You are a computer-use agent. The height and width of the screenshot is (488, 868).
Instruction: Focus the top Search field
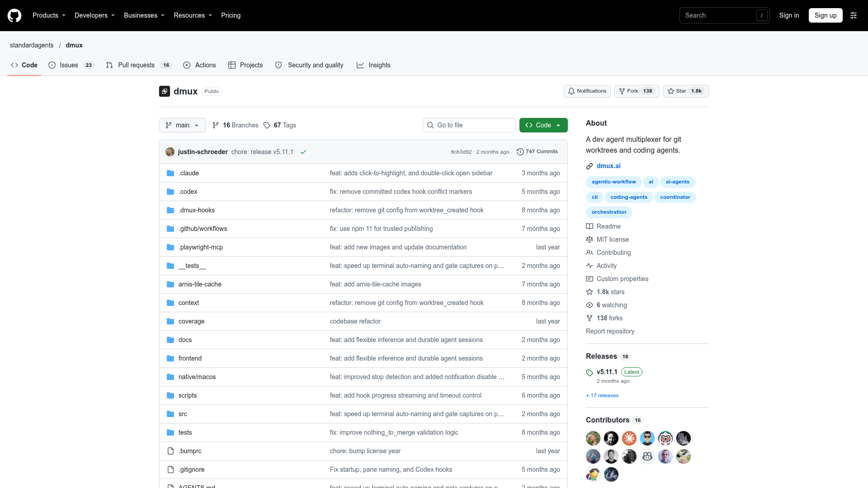[x=724, y=15]
